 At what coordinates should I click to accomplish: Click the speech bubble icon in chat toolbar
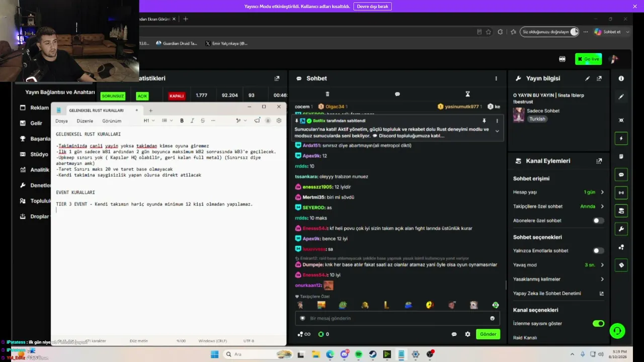click(397, 94)
